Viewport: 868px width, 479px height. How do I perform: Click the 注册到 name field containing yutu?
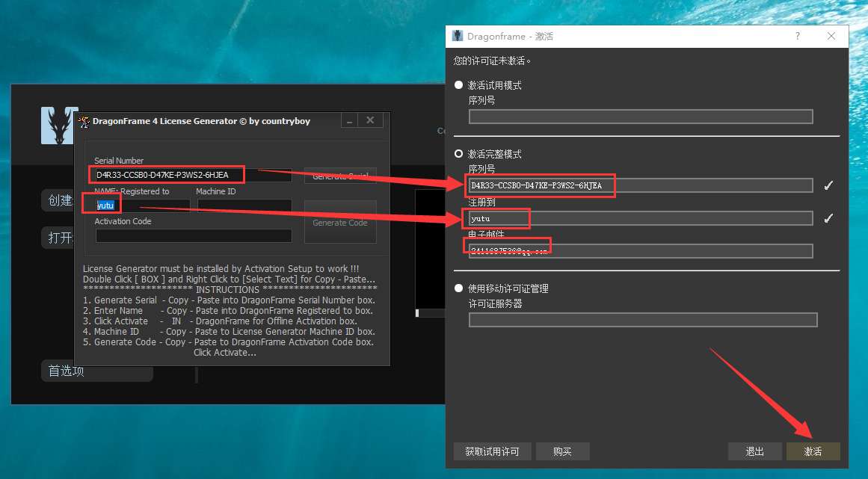641,218
